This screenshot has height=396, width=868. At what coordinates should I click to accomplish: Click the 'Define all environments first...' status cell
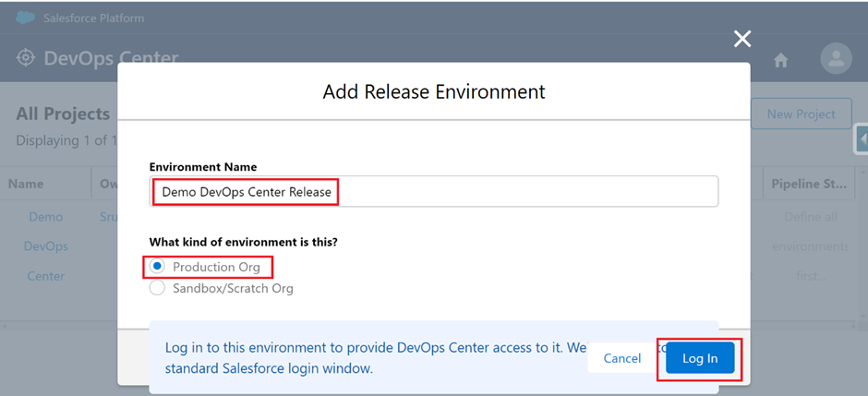click(811, 246)
